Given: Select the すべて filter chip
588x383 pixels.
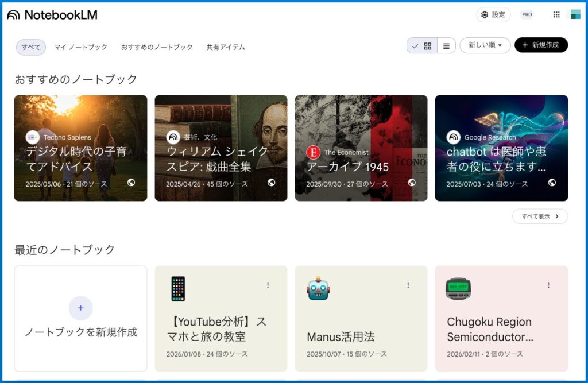Looking at the screenshot, I should click(31, 47).
